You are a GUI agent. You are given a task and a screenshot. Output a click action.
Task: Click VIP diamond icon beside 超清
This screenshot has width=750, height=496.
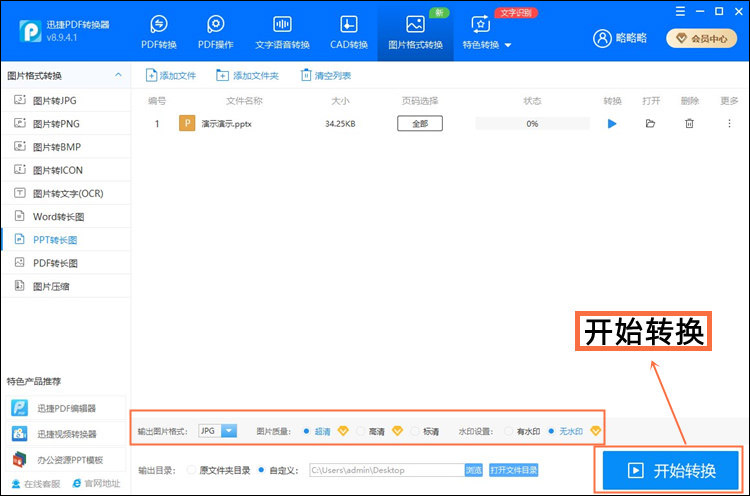click(343, 431)
